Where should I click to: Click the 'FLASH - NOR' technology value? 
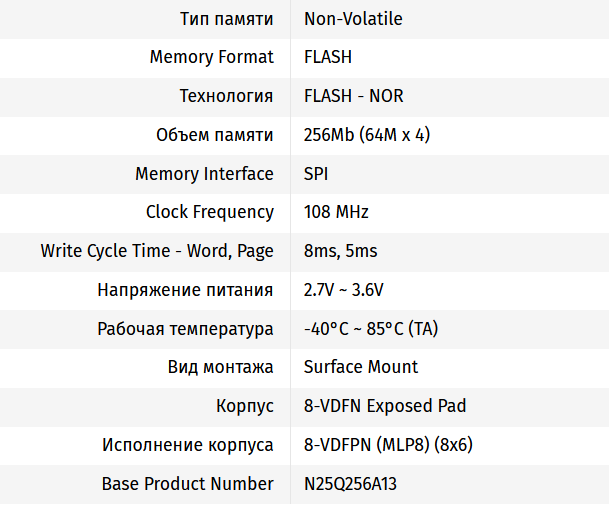pos(353,96)
